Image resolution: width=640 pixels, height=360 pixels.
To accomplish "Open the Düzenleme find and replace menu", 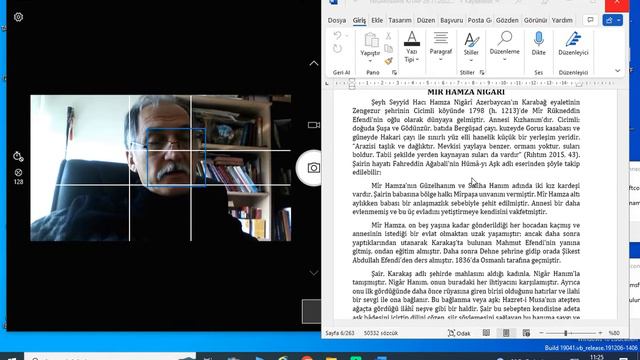I will [504, 47].
